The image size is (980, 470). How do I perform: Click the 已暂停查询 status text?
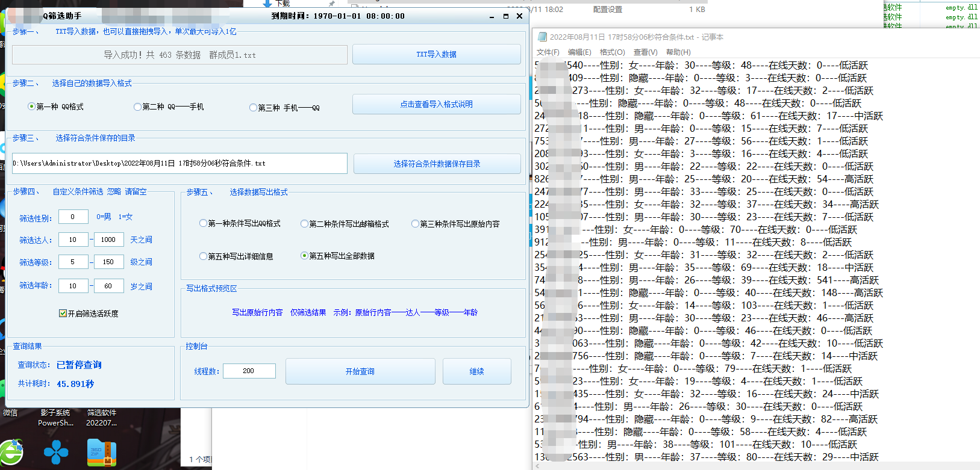click(x=79, y=365)
